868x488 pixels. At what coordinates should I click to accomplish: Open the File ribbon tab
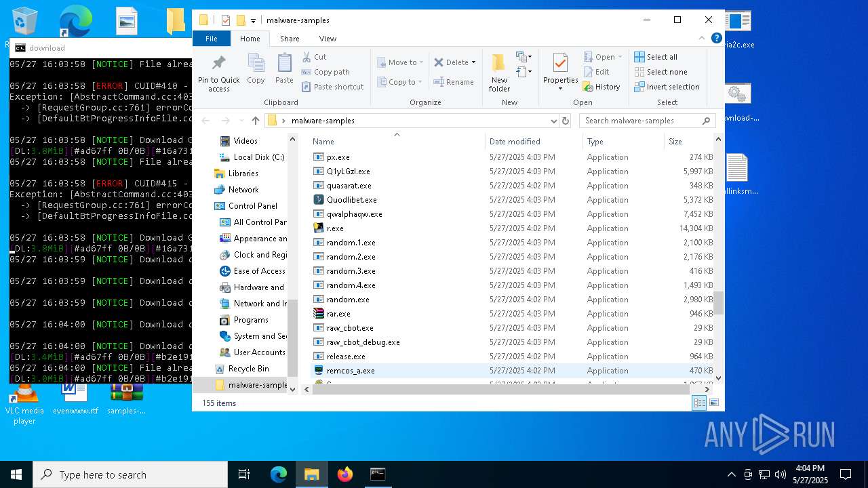212,39
